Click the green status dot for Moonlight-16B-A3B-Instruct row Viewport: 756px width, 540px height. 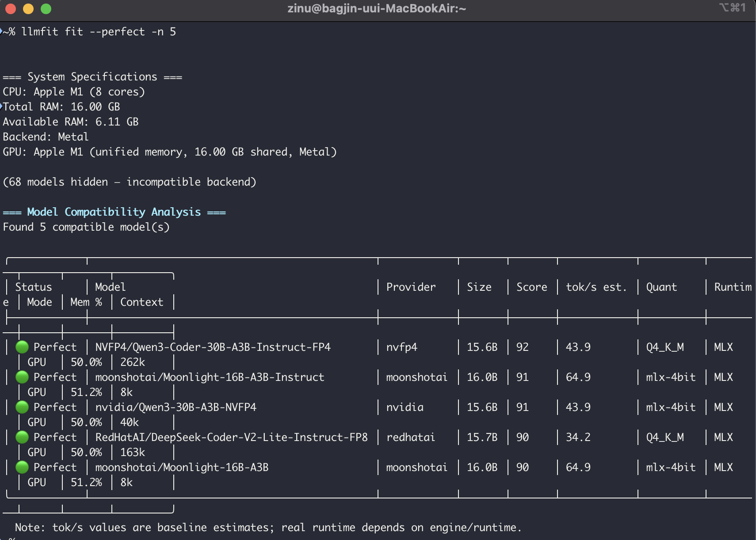(x=22, y=377)
